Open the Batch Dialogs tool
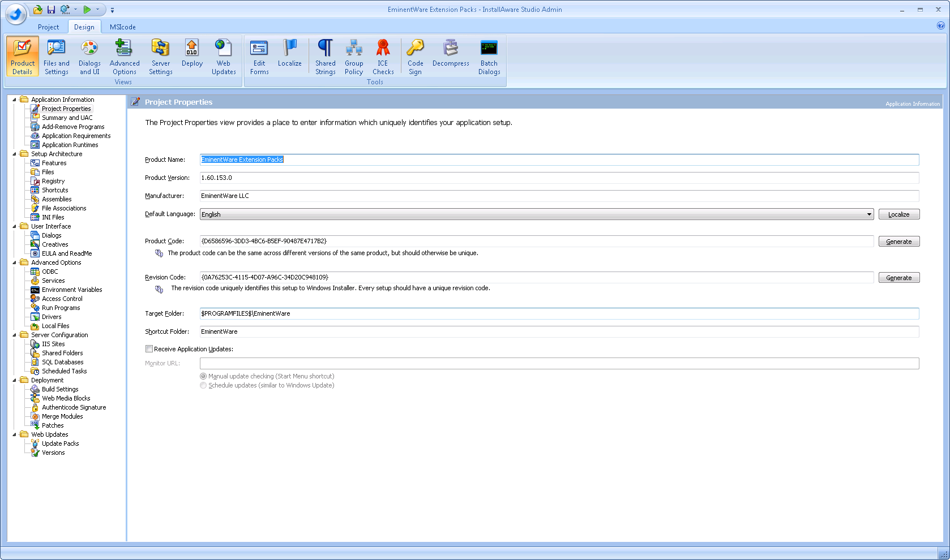This screenshot has height=560, width=950. (489, 56)
